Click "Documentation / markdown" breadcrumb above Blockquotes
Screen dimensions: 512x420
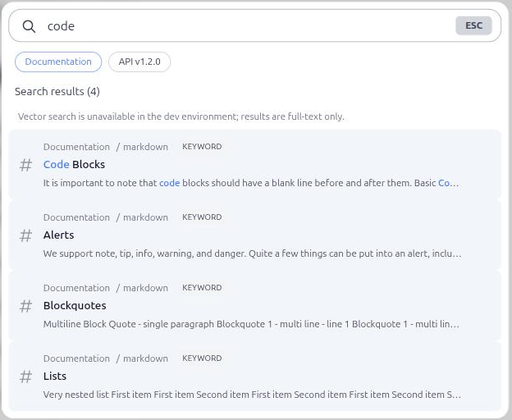point(106,288)
